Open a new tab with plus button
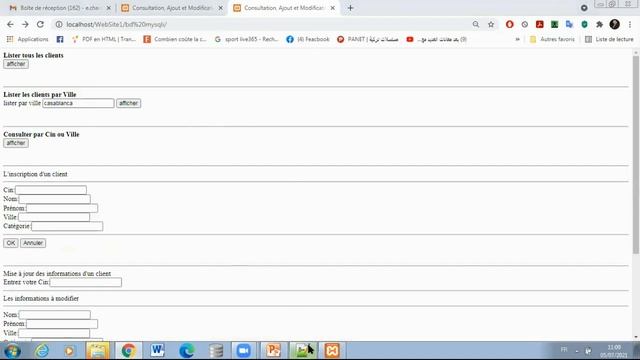This screenshot has height=360, width=640. [x=350, y=8]
